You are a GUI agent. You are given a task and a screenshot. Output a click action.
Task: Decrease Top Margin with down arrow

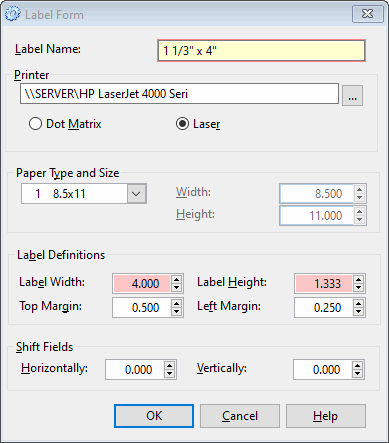tap(176, 311)
